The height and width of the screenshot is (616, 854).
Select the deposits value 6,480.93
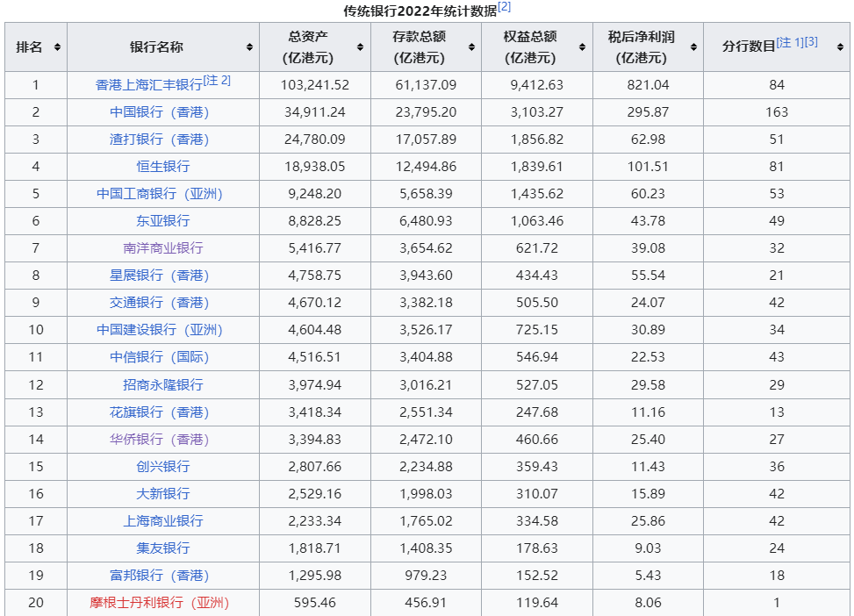426,221
